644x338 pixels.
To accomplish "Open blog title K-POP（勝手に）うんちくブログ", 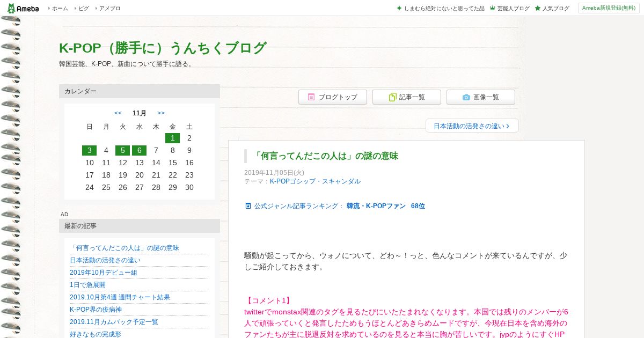I will pyautogui.click(x=163, y=48).
